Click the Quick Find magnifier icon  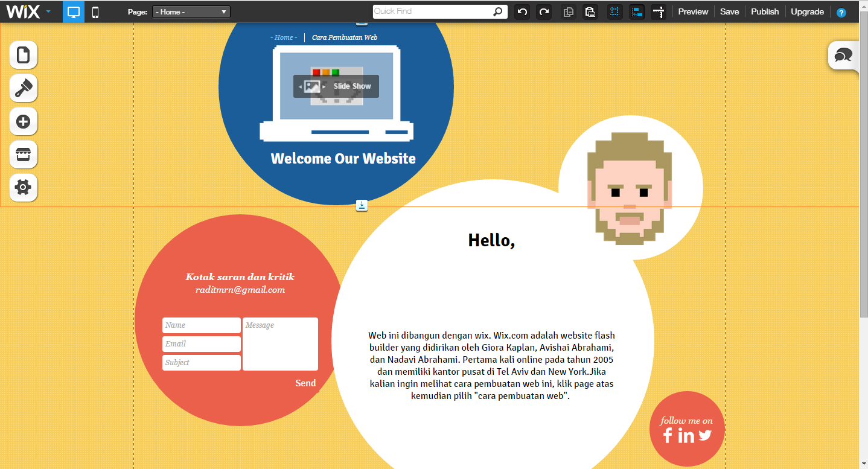point(499,11)
